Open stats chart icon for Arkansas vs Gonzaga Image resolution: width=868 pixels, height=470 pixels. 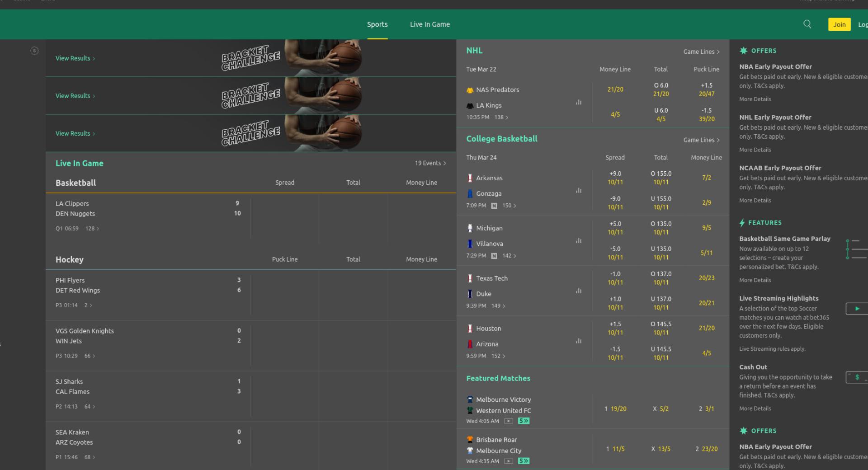click(579, 191)
